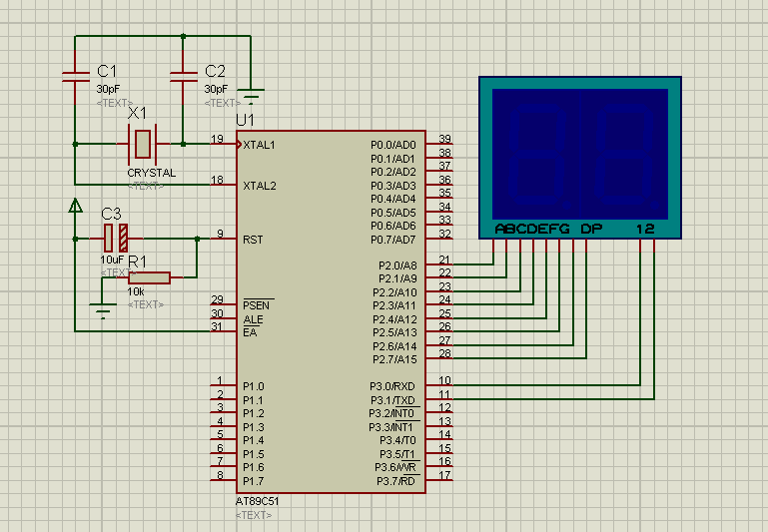Click pin number 17 at P3.7/RD

444,475
